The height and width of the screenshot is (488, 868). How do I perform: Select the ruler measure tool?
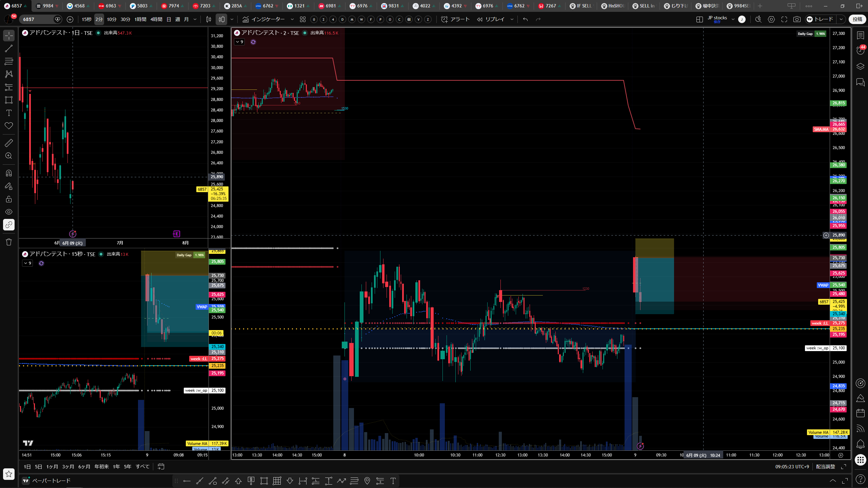click(9, 143)
